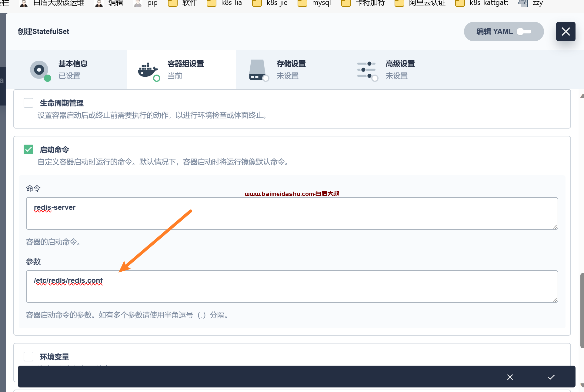
Task: Uncheck the 启动命令 checkbox
Action: [x=28, y=149]
